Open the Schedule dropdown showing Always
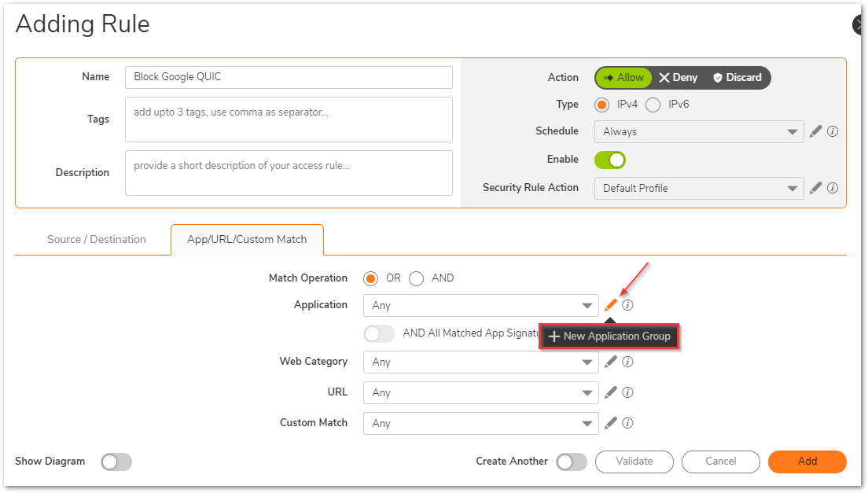The height and width of the screenshot is (493, 868). coord(698,131)
